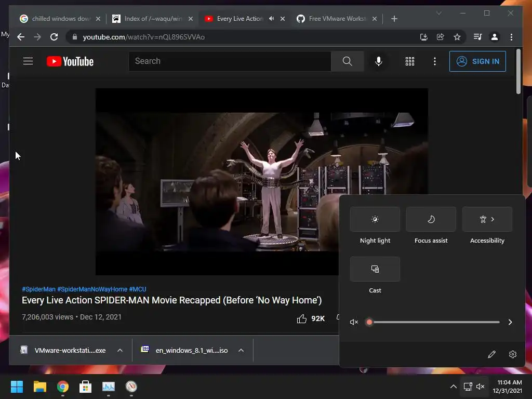Open downloaded en_windows_8.1 iso file
Viewport: 532px width, 399px height.
click(x=185, y=350)
